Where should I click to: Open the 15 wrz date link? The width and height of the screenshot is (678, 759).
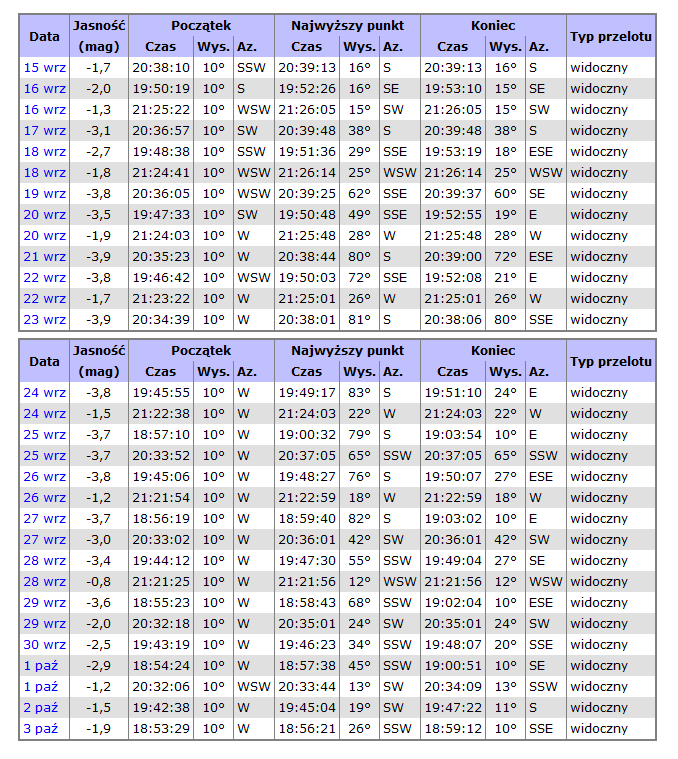(x=45, y=68)
